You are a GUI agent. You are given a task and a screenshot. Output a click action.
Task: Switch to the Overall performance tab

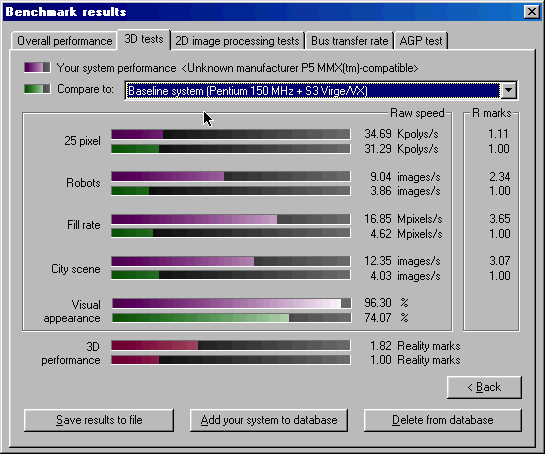64,41
